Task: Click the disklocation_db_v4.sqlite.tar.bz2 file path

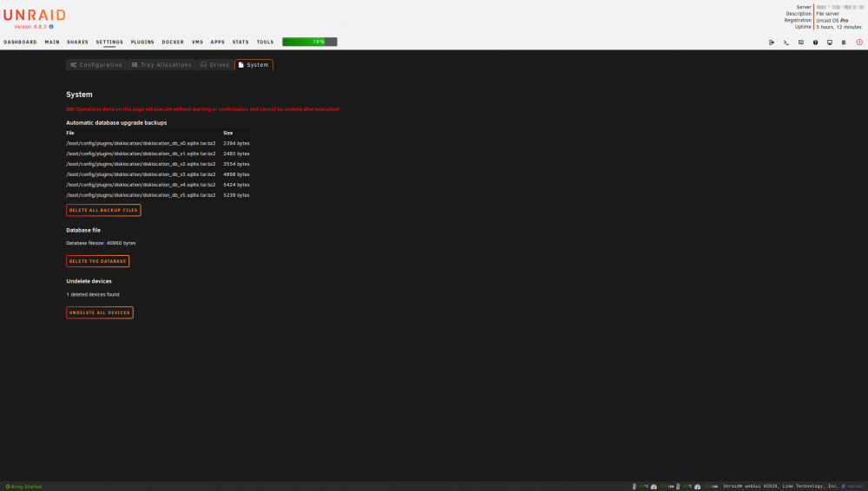Action: tap(141, 185)
